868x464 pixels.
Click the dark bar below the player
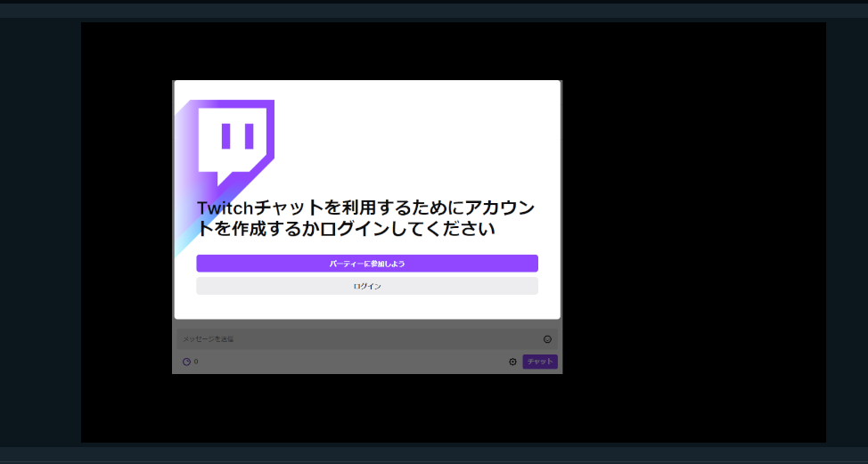[x=434, y=454]
